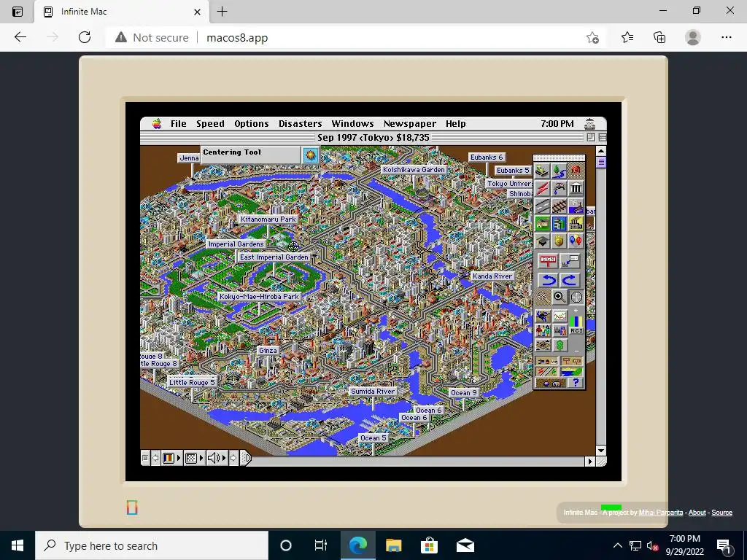Toggle show signs layer
Screen dimensions: 747x560
pyautogui.click(x=572, y=362)
